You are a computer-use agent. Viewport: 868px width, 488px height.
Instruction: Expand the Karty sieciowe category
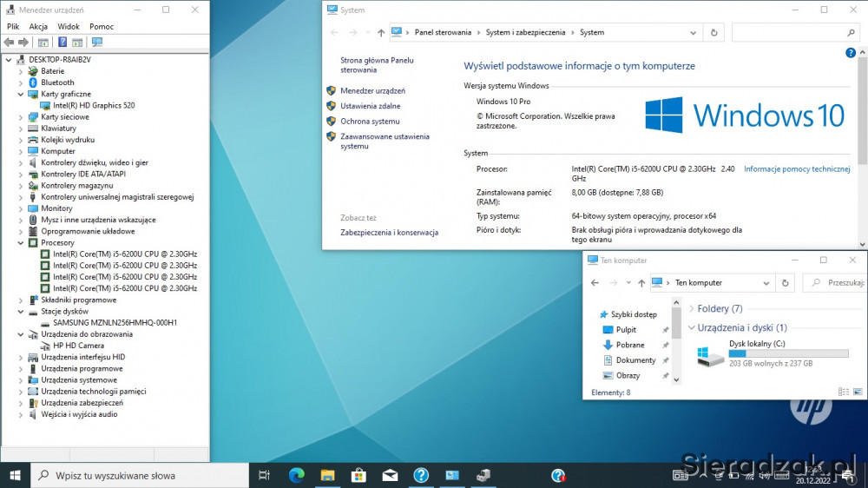21,117
